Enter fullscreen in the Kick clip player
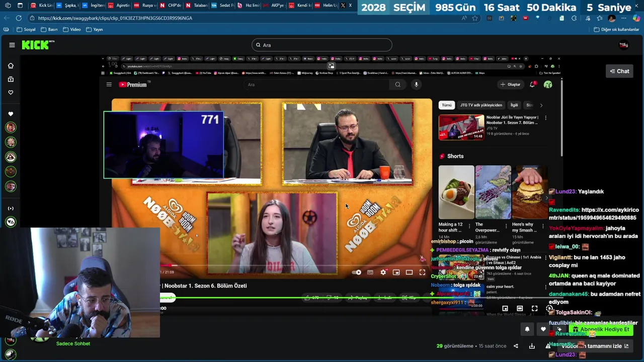Image resolution: width=644 pixels, height=362 pixels. pyautogui.click(x=534, y=308)
